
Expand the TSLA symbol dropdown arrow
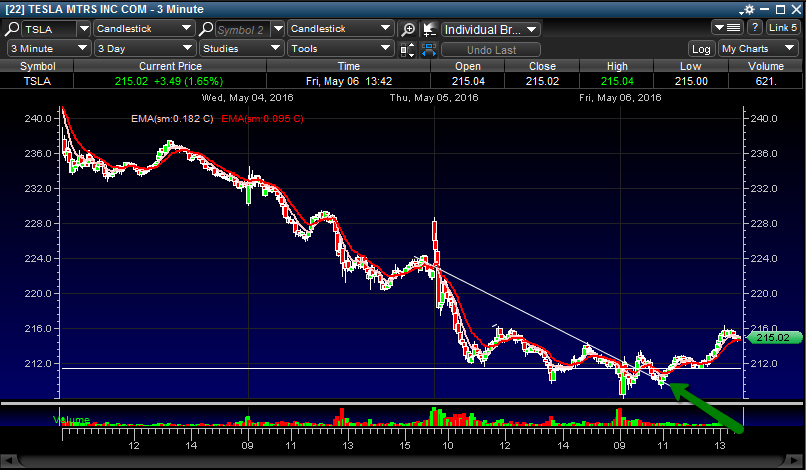tap(84, 29)
